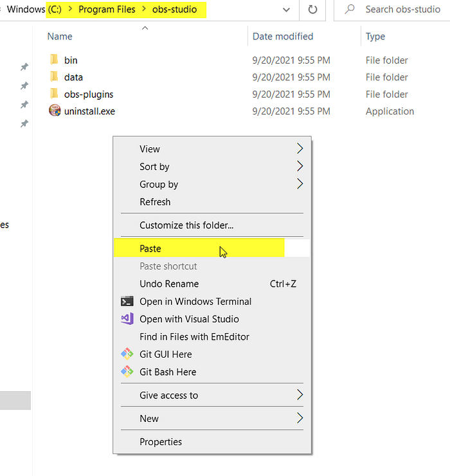Click the Visual Studio icon in context menu
The width and height of the screenshot is (450, 476).
(x=127, y=319)
